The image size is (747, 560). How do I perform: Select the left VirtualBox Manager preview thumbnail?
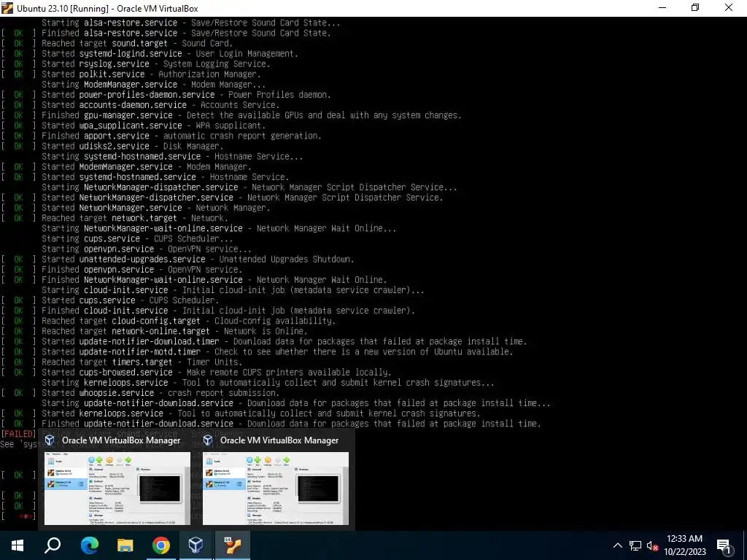[117, 488]
